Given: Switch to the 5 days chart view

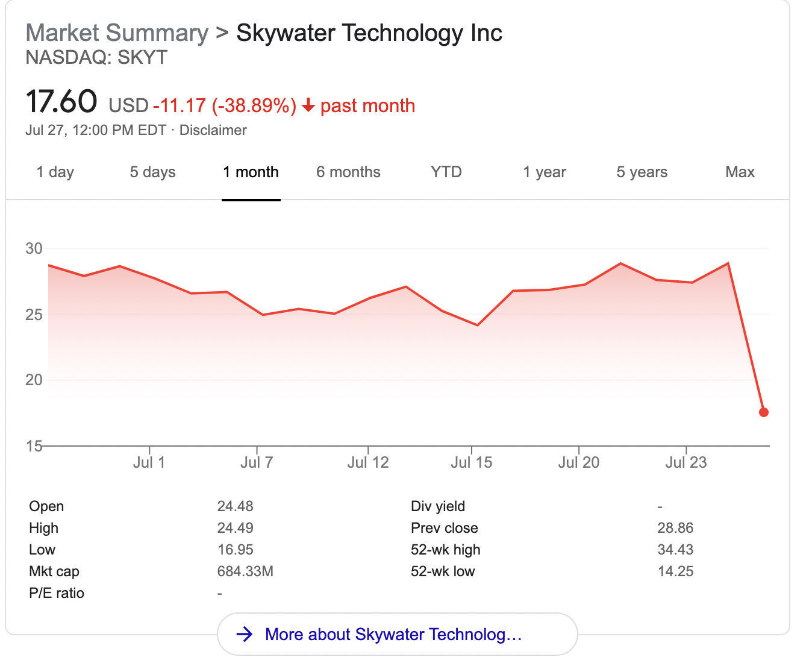Looking at the screenshot, I should click(152, 172).
